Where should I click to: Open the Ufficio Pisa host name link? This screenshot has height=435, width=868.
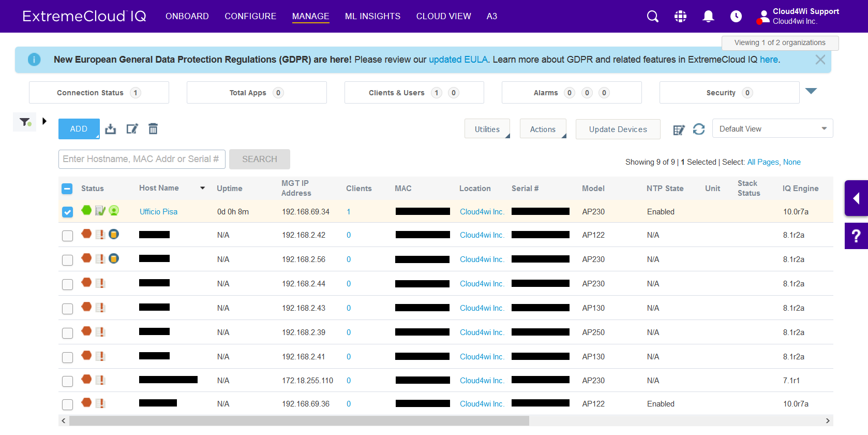tap(158, 212)
